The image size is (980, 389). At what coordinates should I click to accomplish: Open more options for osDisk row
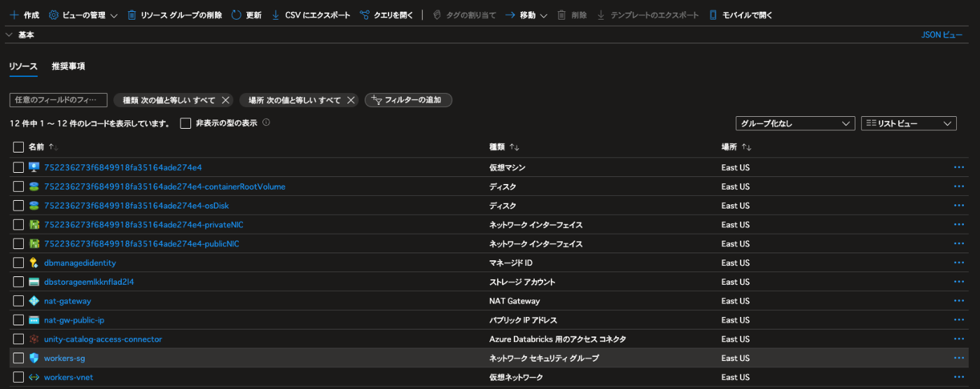coord(959,206)
